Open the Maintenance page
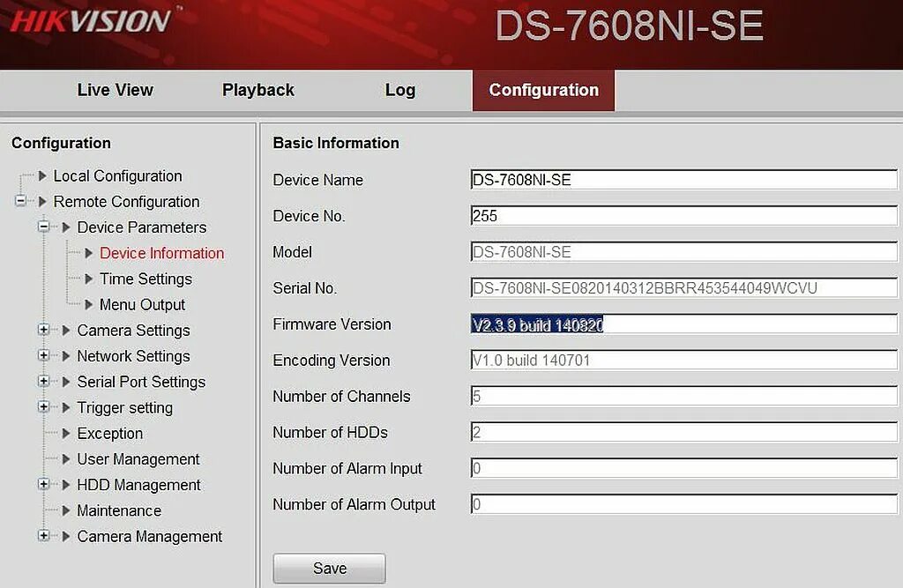This screenshot has width=903, height=588. point(119,510)
